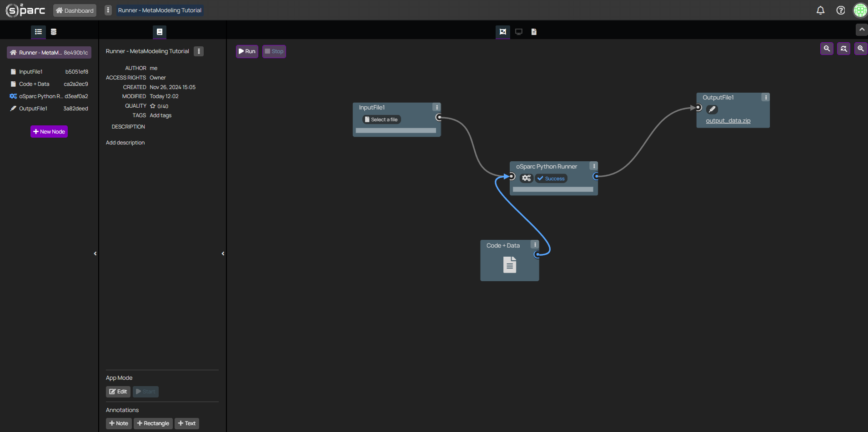Click Add tags
Viewport: 868px width, 432px height.
click(x=161, y=115)
